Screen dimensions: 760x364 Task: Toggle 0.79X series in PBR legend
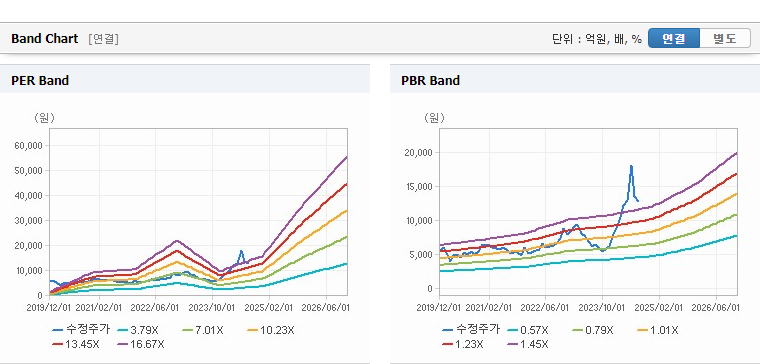pyautogui.click(x=592, y=330)
